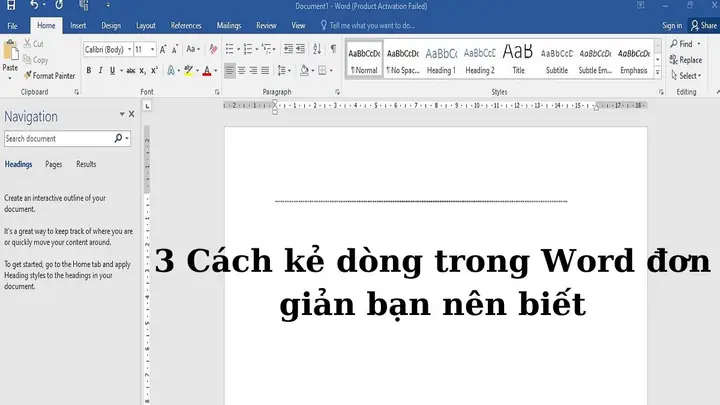Open Navigation search options dropdown
The image size is (720, 405).
click(127, 138)
